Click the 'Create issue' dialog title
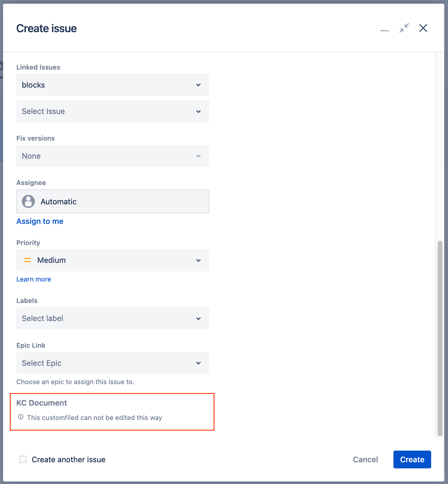The width and height of the screenshot is (448, 484). point(47,28)
